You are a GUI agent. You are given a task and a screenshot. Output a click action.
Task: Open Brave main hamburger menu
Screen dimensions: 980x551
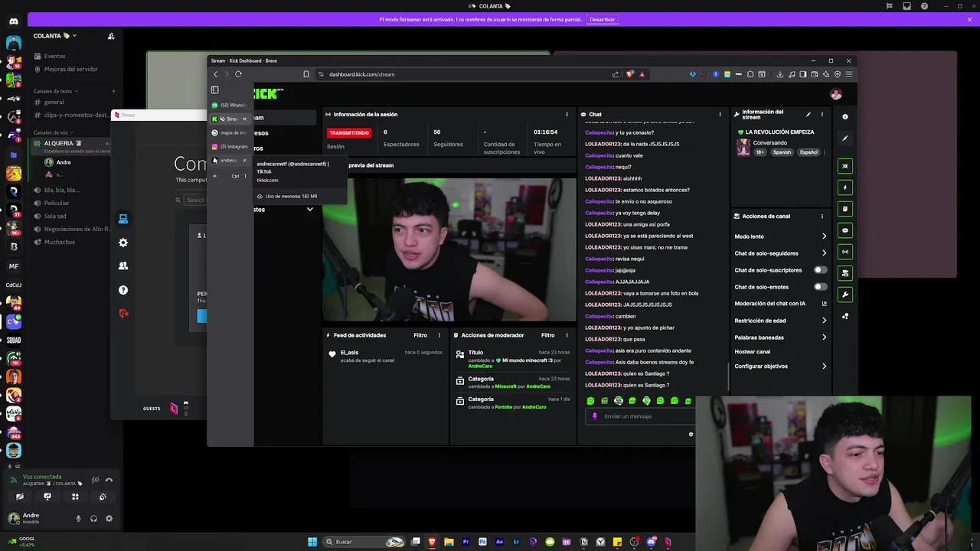pos(849,74)
